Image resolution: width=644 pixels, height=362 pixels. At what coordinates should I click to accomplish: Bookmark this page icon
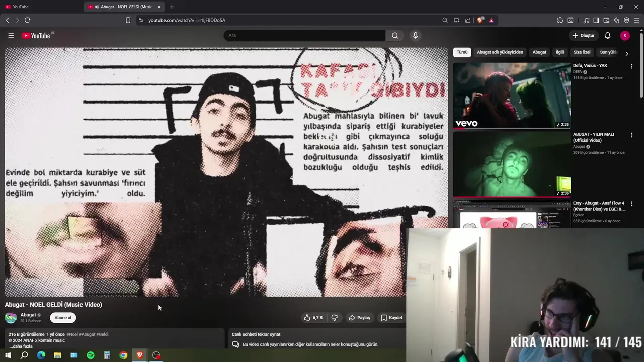point(128,20)
